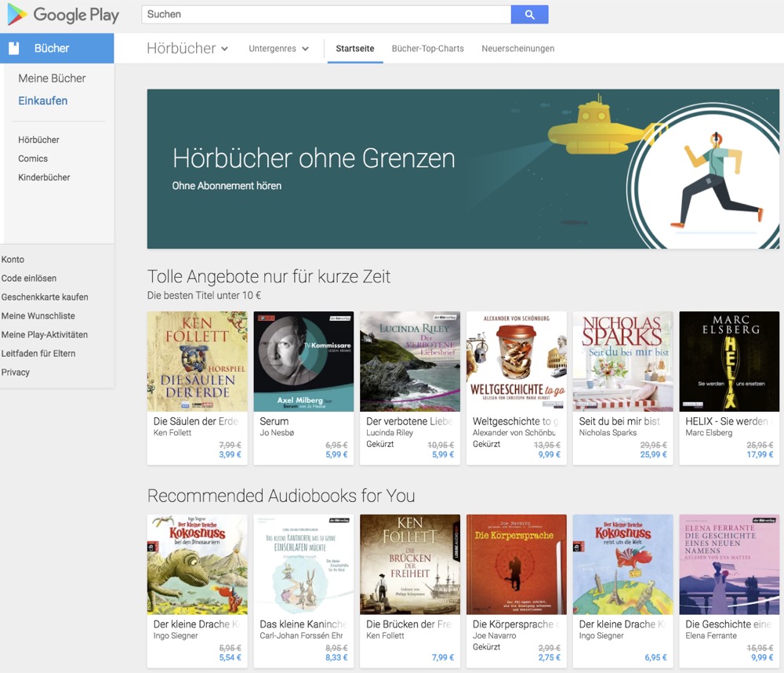Switch to the Bücher-Top-Charts tab
Viewport: 784px width, 673px height.
[x=427, y=49]
